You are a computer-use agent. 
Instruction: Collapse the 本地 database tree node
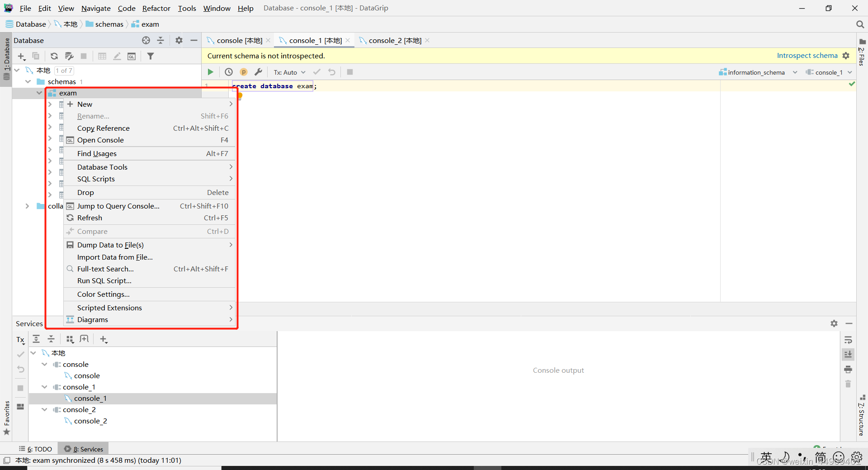pos(17,70)
